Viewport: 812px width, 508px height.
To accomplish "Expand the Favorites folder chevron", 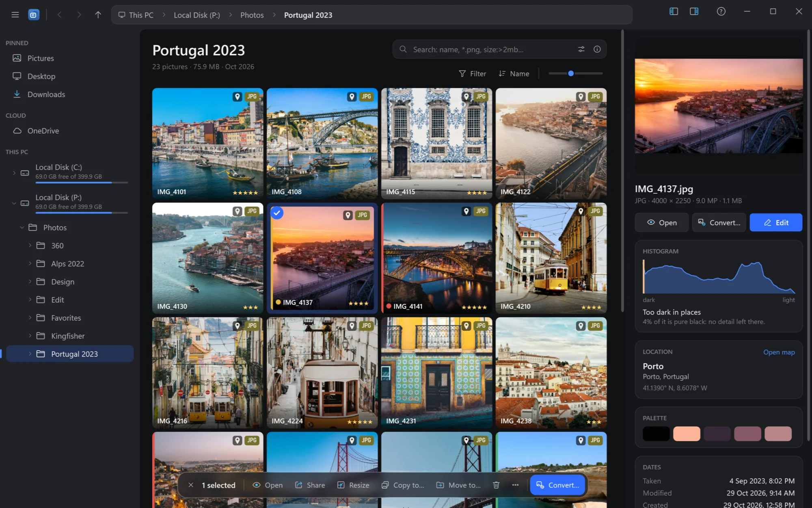I will 30,318.
